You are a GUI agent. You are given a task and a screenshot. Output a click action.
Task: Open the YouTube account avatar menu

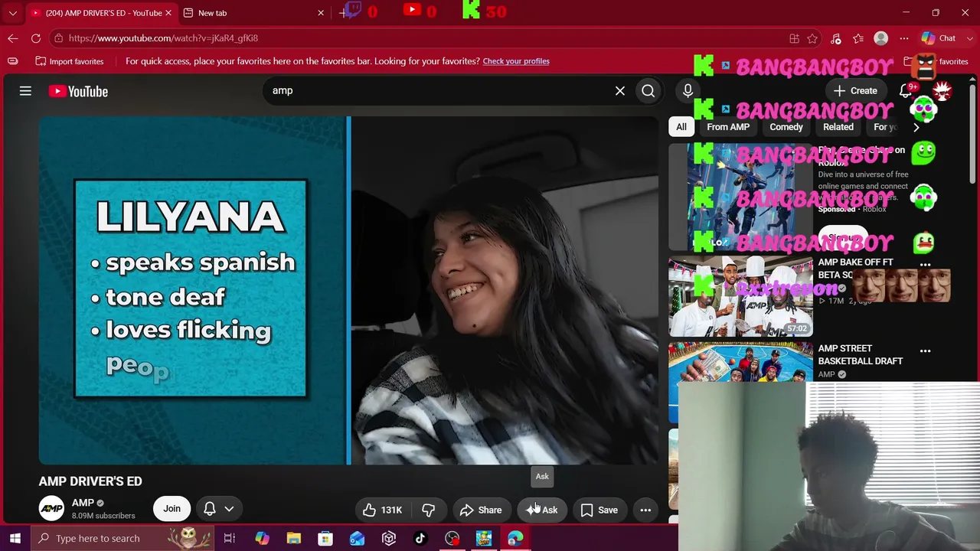pos(942,91)
